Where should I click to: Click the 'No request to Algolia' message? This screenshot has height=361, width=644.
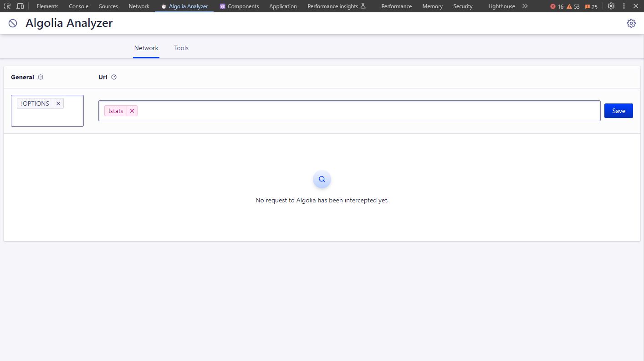[x=322, y=200]
